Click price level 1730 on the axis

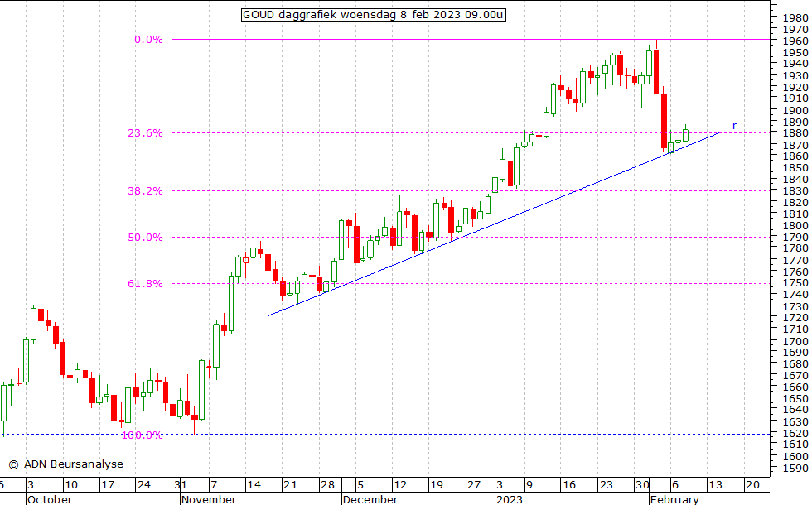point(795,306)
